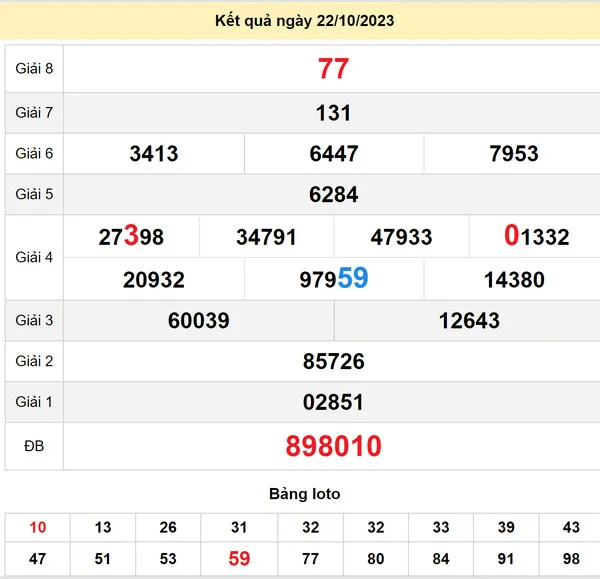
Task: Select the ĐB row label
Action: (x=34, y=446)
